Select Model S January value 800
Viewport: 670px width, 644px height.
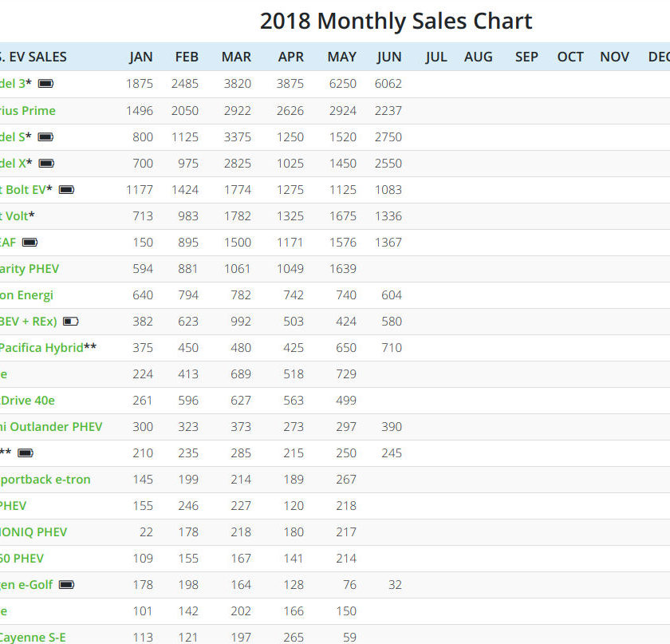point(143,136)
